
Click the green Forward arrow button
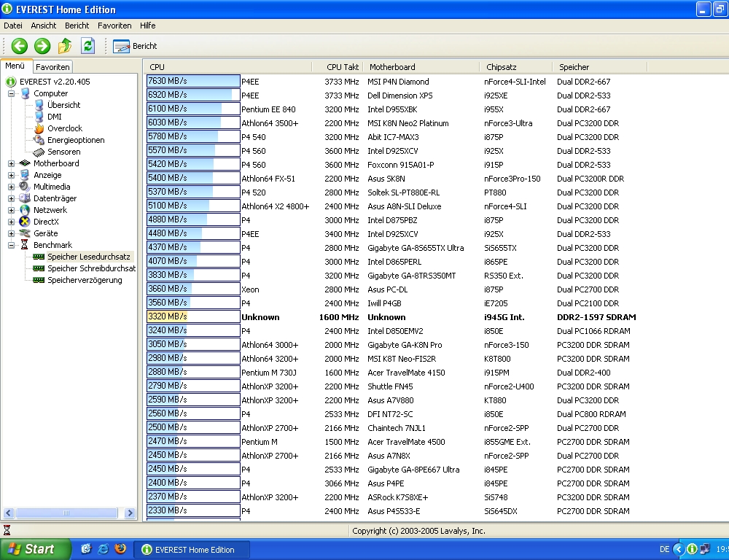[x=42, y=46]
